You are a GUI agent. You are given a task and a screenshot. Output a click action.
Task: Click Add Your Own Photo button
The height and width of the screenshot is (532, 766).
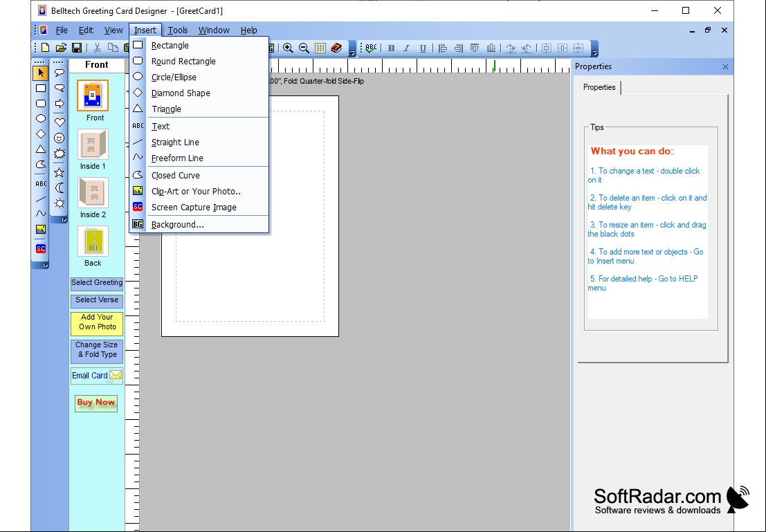97,323
